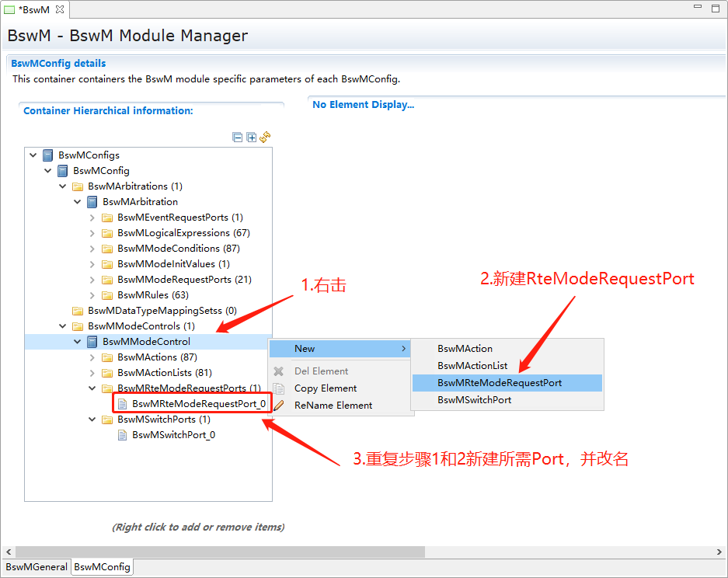728x578 pixels.
Task: Click the BswMSwitchPort_0 file icon
Action: [122, 435]
